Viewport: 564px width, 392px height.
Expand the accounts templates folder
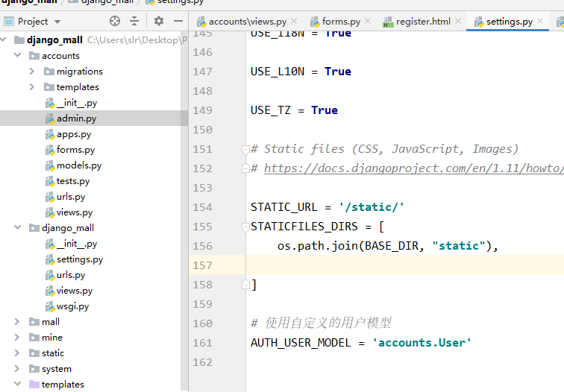pos(31,87)
